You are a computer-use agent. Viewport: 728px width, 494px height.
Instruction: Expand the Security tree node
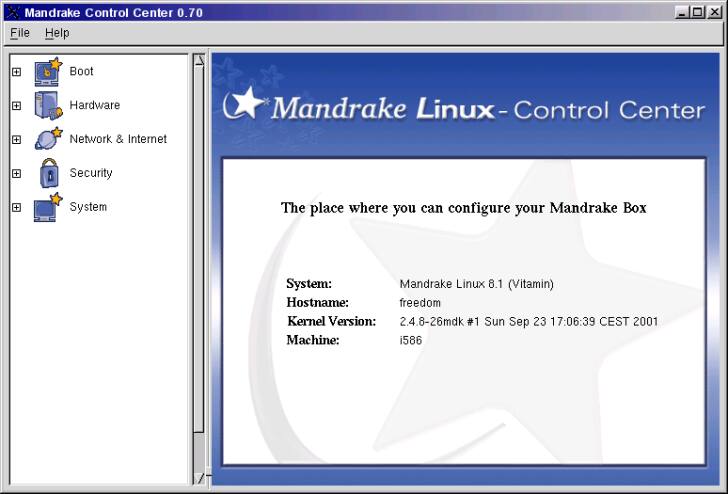click(x=16, y=173)
